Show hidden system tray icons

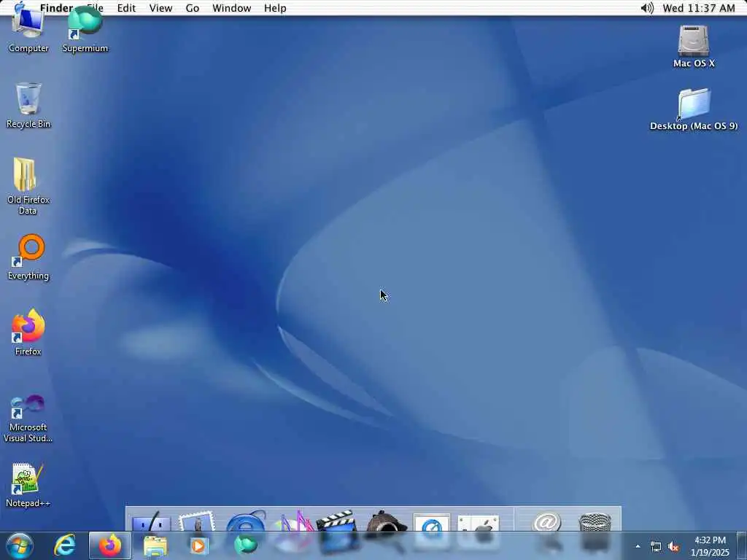tap(638, 546)
